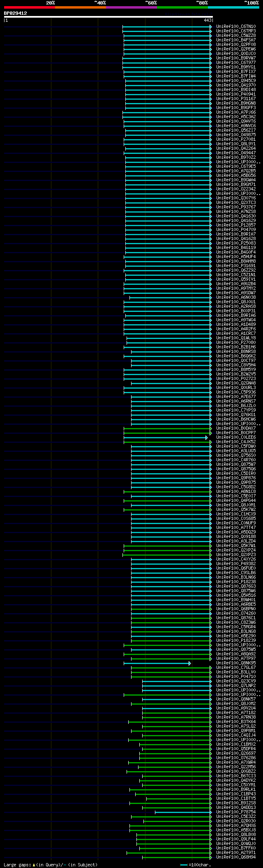Select the UniRef100_B7FIX7 label
Image resolution: width=263 pixels, height=868 pixels.
(x=236, y=72)
